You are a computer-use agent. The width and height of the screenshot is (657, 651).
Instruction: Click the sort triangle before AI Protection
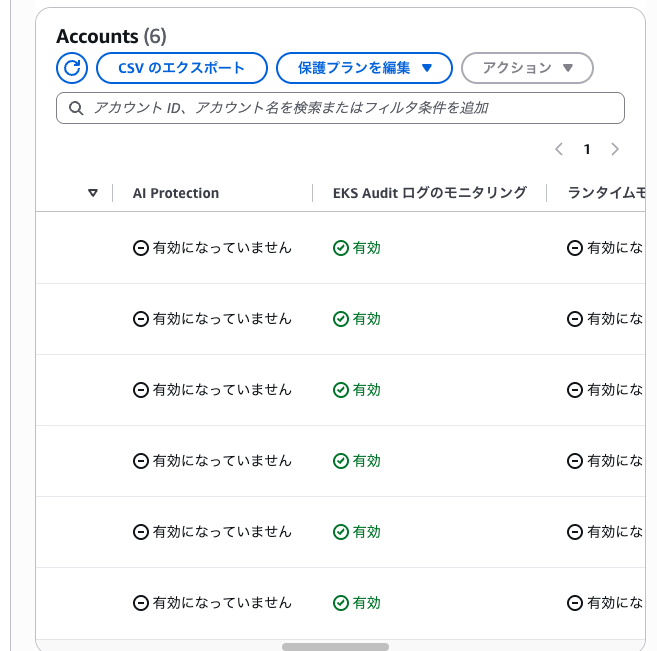pos(93,193)
